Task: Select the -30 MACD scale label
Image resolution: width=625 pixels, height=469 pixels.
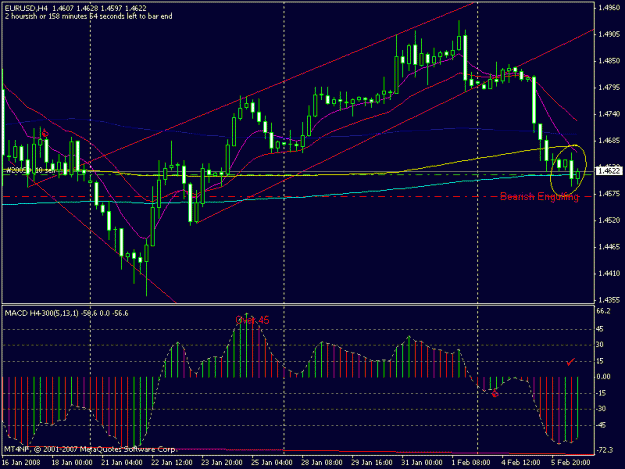Action: pos(601,409)
